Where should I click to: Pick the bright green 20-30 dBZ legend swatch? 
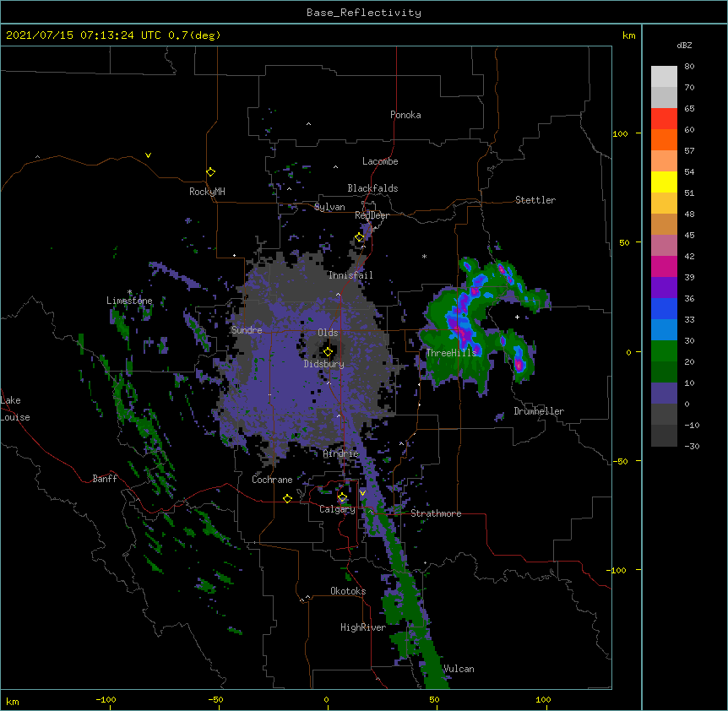point(664,351)
